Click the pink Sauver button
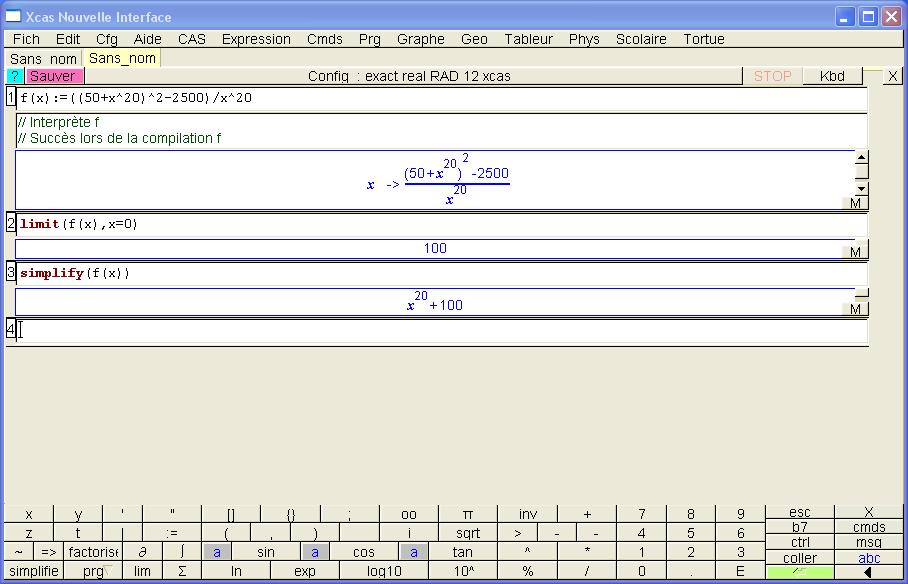Image resolution: width=908 pixels, height=584 pixels. [x=52, y=76]
